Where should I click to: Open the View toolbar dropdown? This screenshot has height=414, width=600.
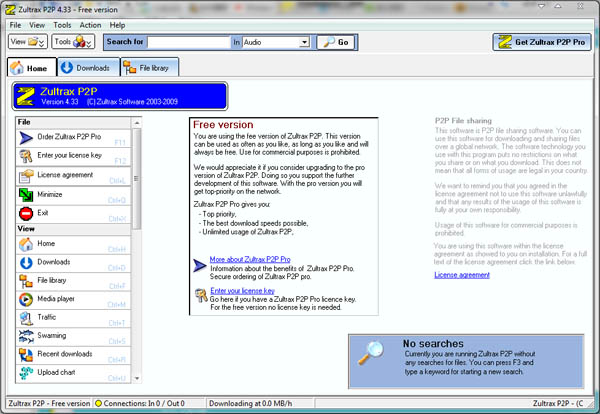[26, 42]
